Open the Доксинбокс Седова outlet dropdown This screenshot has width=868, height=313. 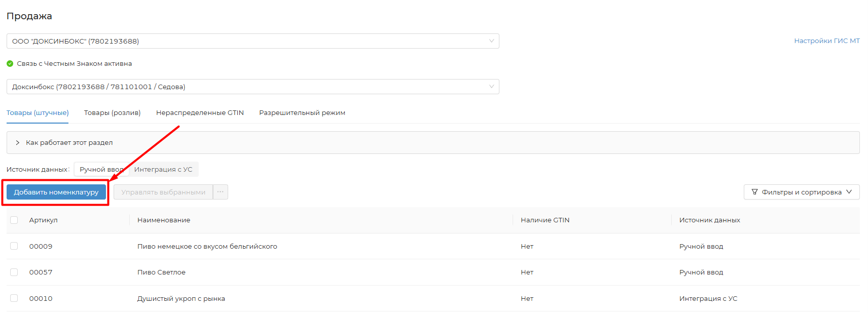click(252, 87)
